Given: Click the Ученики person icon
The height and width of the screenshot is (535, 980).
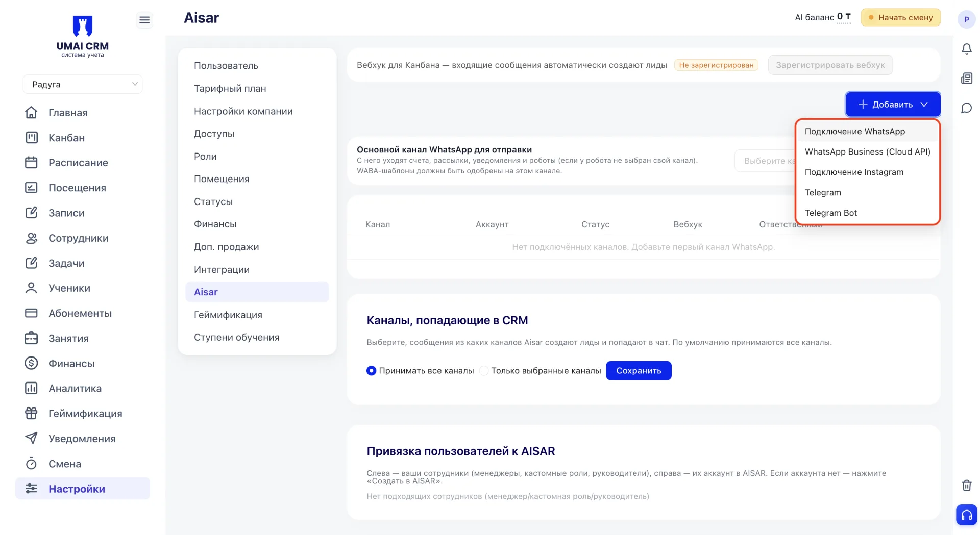Looking at the screenshot, I should point(31,288).
